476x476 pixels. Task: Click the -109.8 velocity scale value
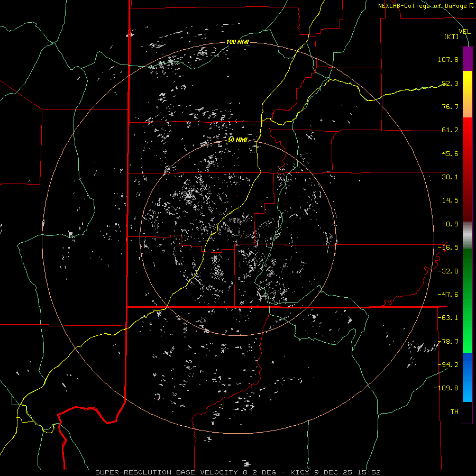click(446, 388)
